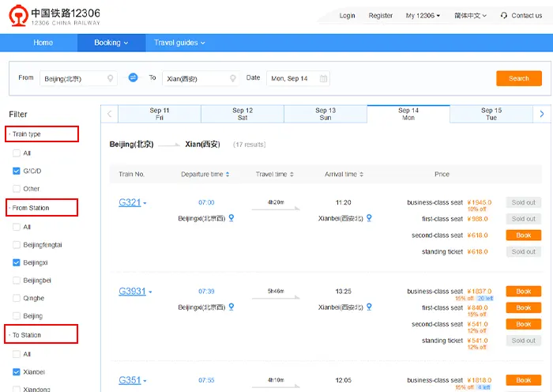Click location pin in To field

[233, 78]
